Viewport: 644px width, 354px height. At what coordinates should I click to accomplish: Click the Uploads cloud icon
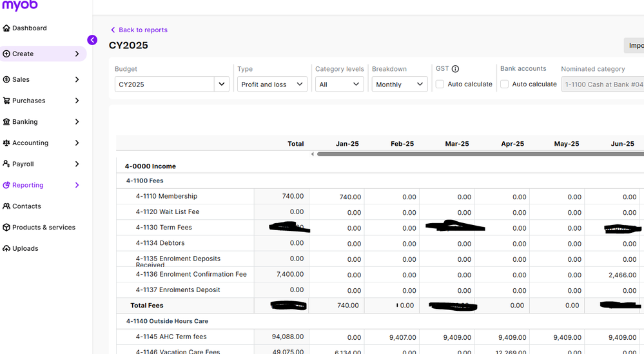(x=6, y=248)
